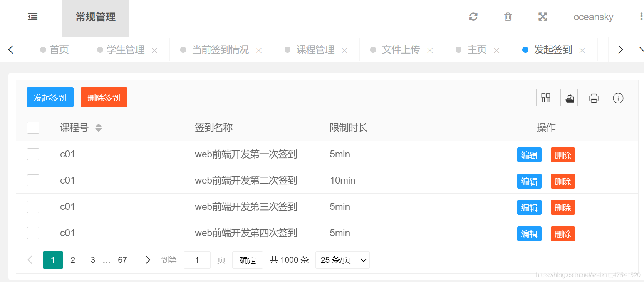Edit the web前端开发第二次签到 row

click(x=529, y=181)
